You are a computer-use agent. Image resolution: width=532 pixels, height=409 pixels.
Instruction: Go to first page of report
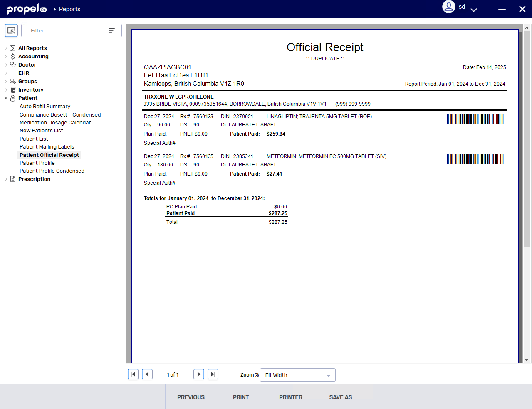coord(133,374)
